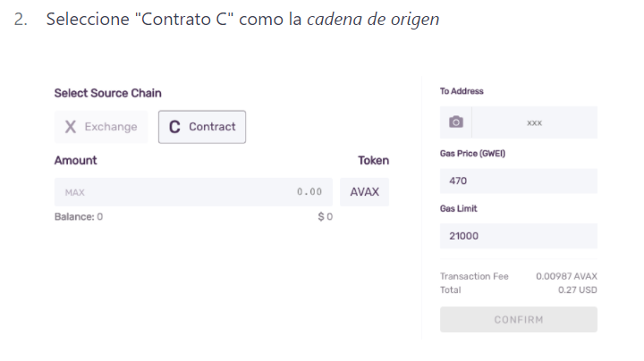Click the Token column label

coord(373,161)
